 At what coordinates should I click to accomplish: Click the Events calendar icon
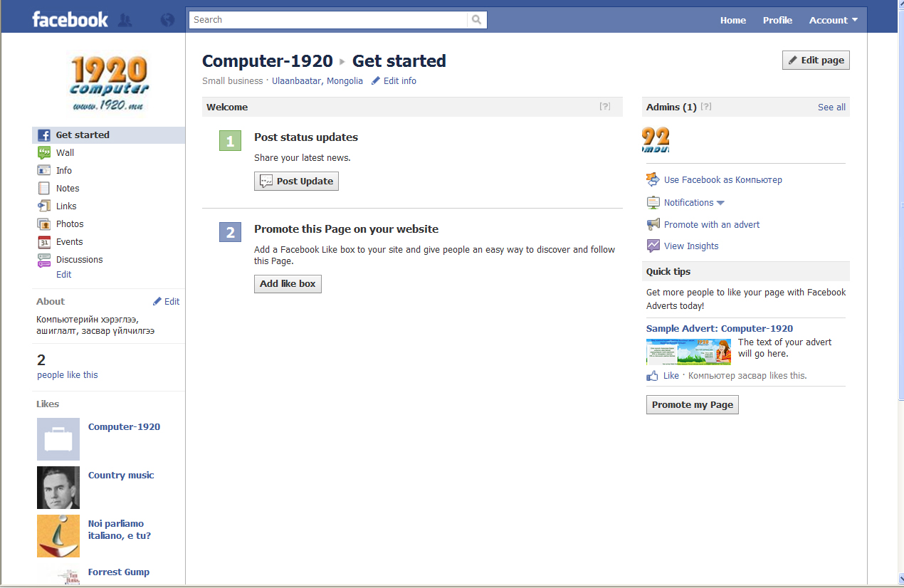[x=44, y=242]
